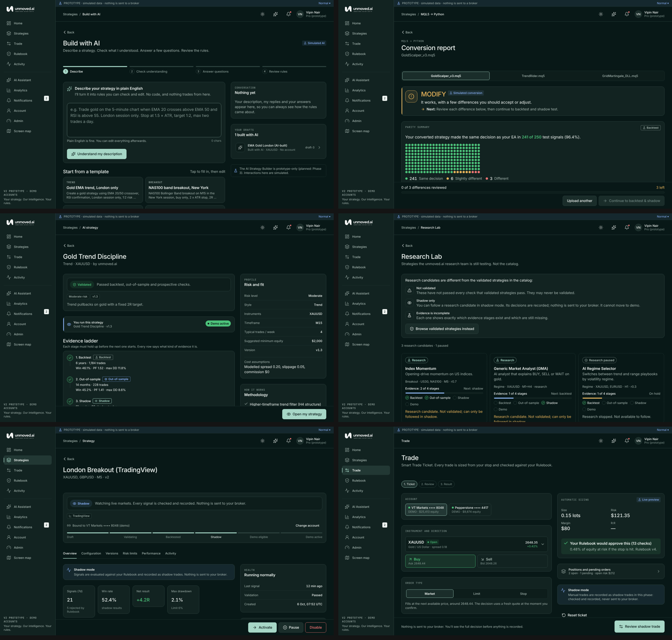
Task: Click Open my strategy button
Action: 304,414
